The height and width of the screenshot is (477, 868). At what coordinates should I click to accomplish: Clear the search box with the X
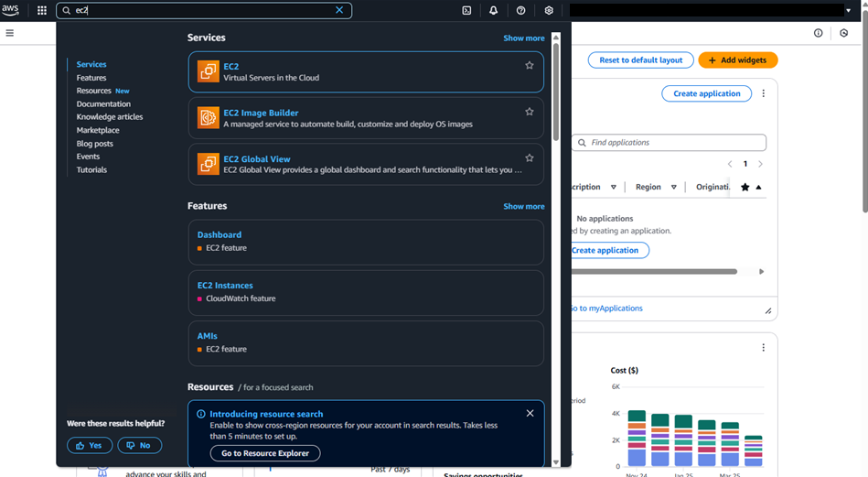click(339, 11)
